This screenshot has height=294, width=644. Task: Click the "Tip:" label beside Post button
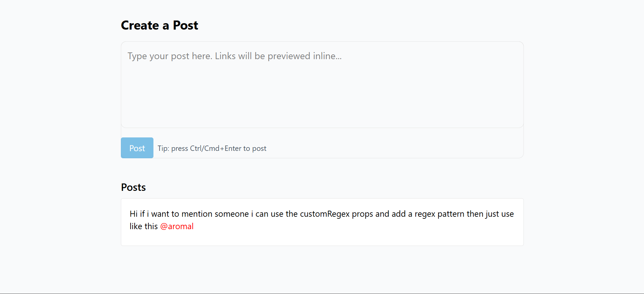pyautogui.click(x=164, y=149)
